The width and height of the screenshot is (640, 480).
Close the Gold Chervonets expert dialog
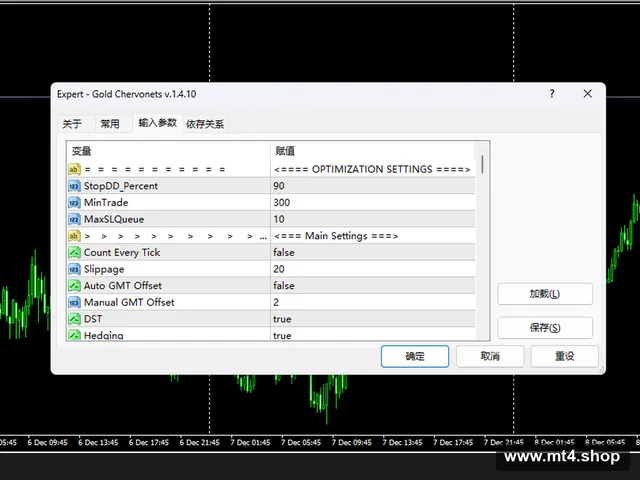pos(587,94)
